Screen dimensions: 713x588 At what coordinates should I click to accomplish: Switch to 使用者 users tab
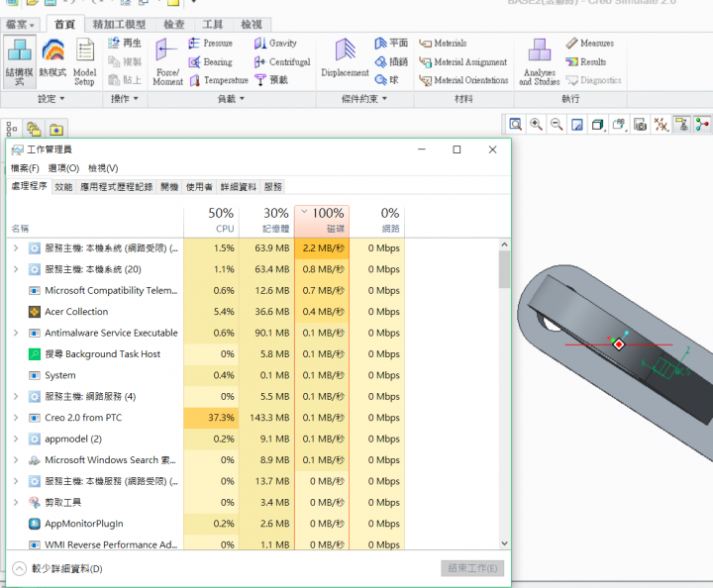199,187
